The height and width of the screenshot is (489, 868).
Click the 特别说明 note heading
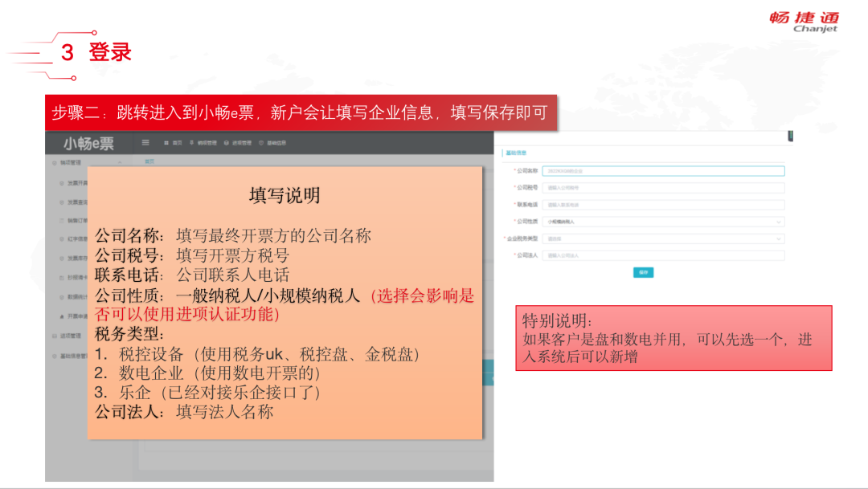(557, 321)
